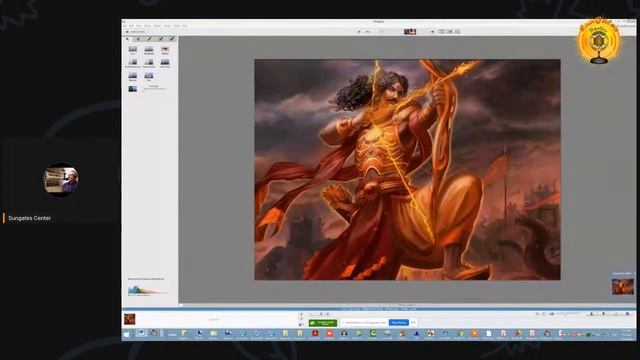Open the wrench basic fixes tab
Screen dimensions: 640x360
(x=128, y=39)
